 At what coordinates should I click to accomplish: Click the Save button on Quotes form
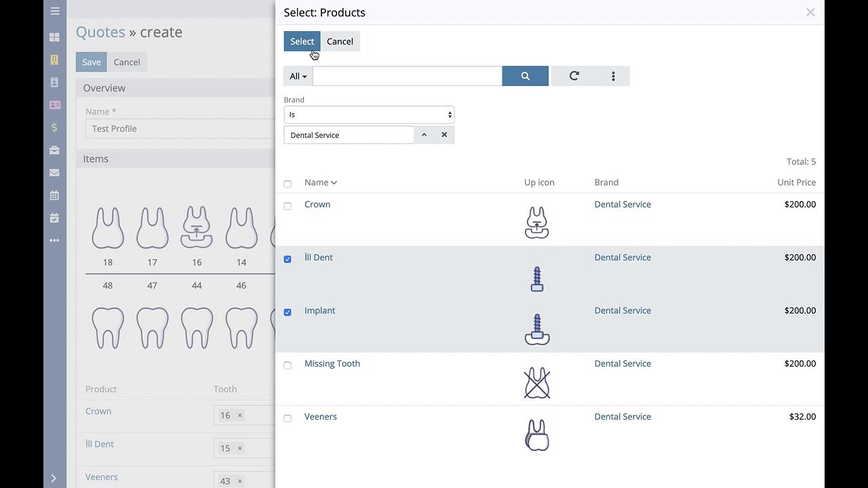coord(92,62)
